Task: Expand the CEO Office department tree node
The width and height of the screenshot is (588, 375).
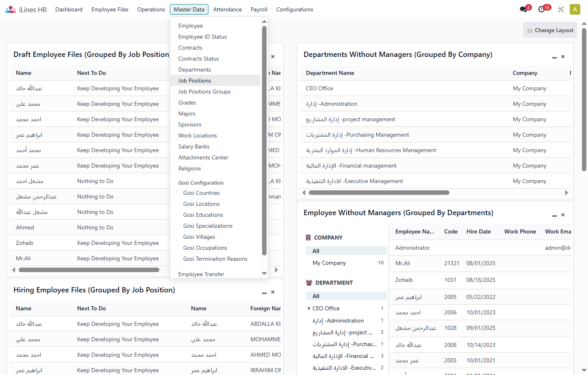Action: point(309,308)
